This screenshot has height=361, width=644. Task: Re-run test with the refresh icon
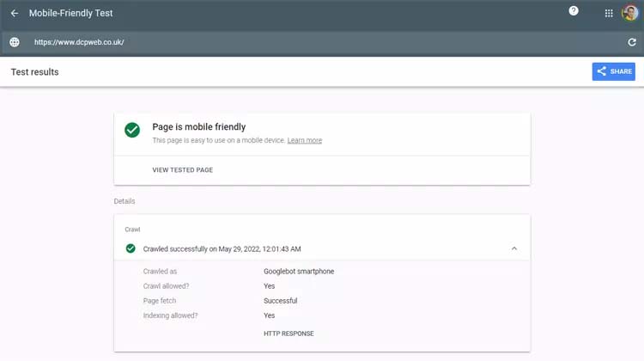(x=632, y=42)
